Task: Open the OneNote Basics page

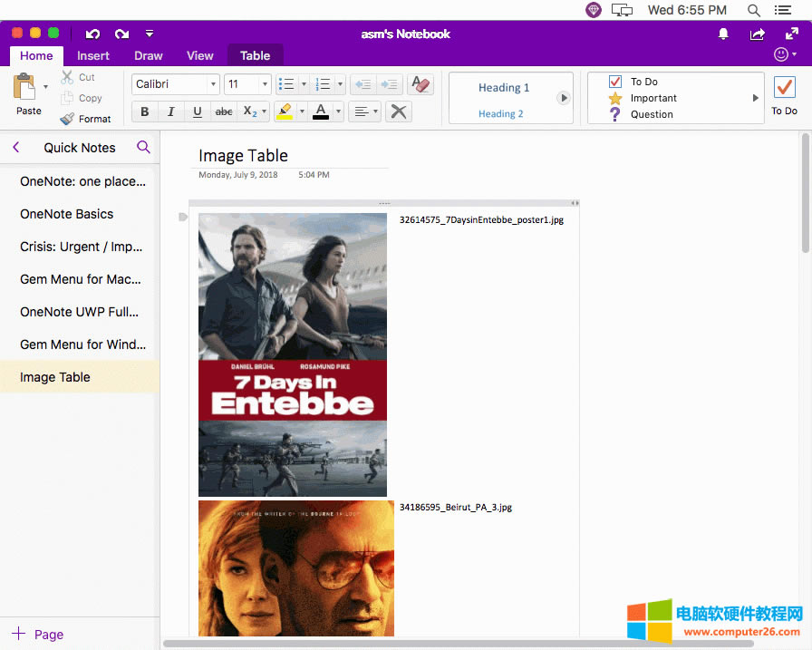Action: tap(67, 214)
